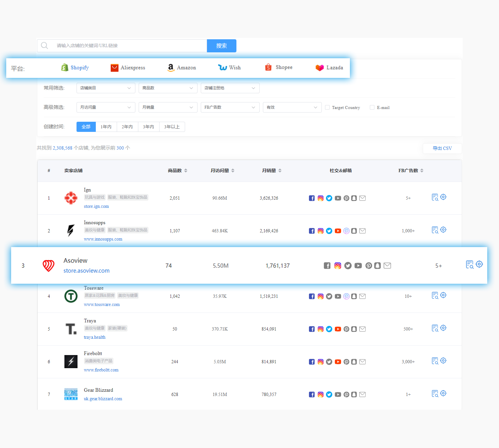Focus the store keyword/URL search field
This screenshot has width=499, height=448.
click(x=122, y=46)
